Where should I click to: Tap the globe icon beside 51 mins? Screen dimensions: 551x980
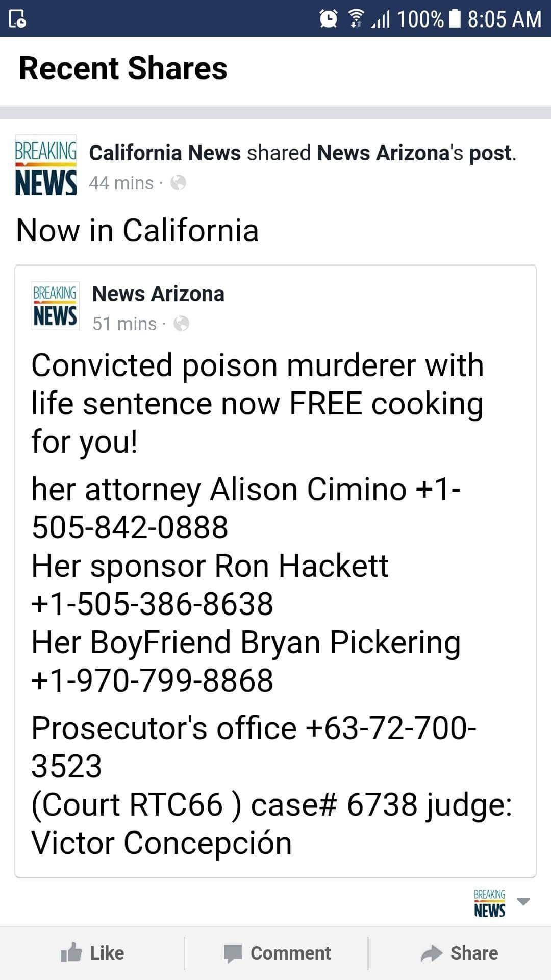tap(181, 324)
